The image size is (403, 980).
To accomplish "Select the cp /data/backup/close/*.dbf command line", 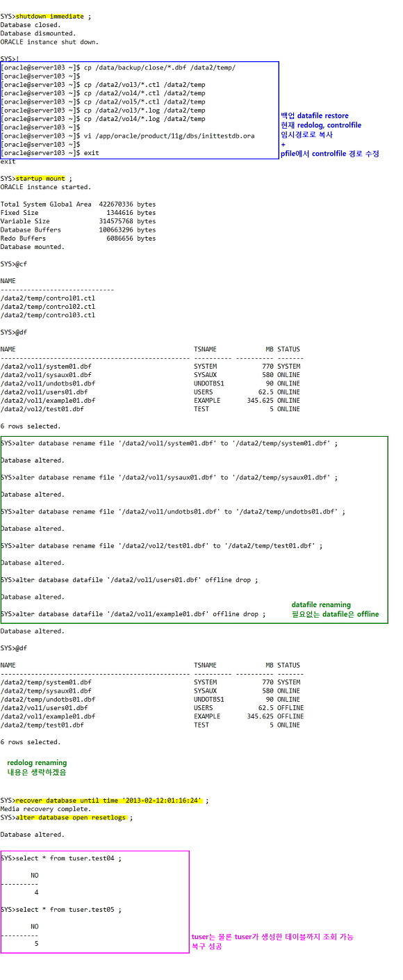I will tap(118, 67).
